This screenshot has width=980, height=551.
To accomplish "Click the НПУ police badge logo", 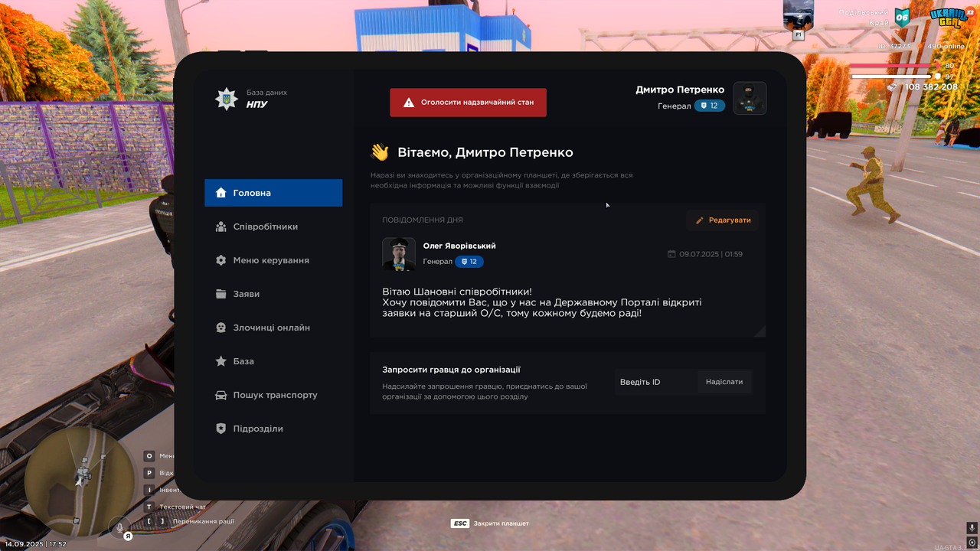I will 226,99.
